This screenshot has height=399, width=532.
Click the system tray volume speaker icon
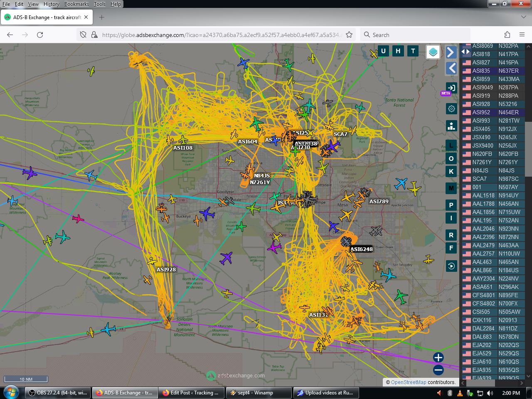[x=490, y=393]
